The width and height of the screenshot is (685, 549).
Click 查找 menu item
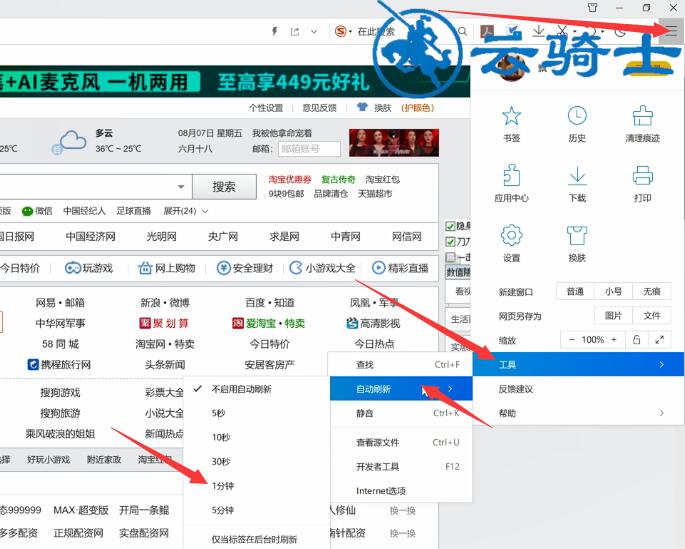coord(401,364)
